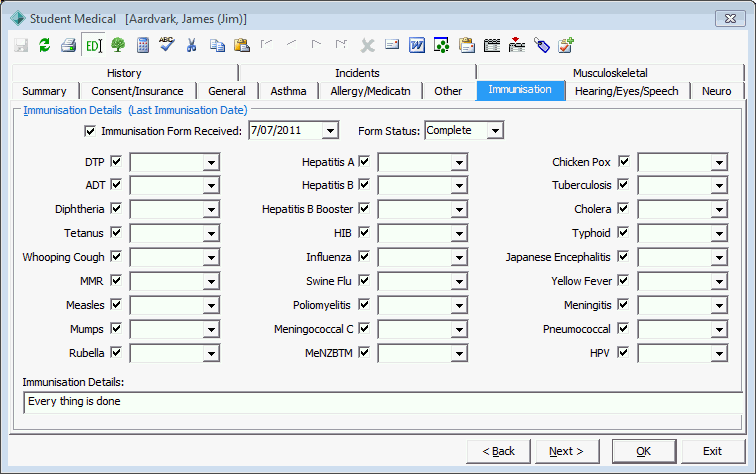756x474 pixels.
Task: Click the green tree icon
Action: point(118,45)
